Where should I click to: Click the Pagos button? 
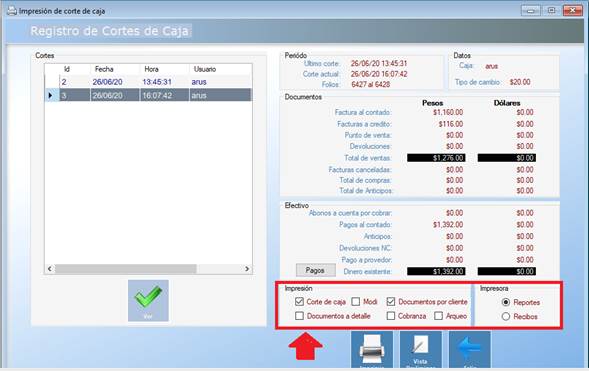(315, 270)
